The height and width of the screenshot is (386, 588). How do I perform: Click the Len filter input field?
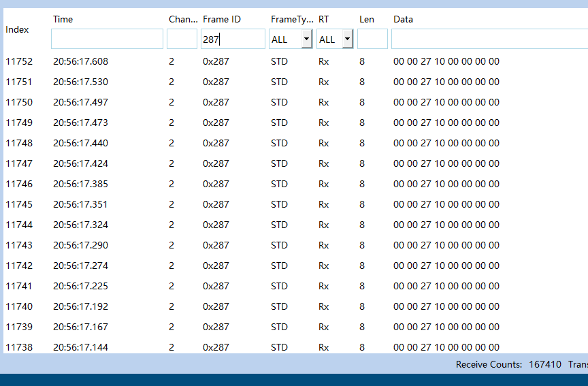coord(372,39)
